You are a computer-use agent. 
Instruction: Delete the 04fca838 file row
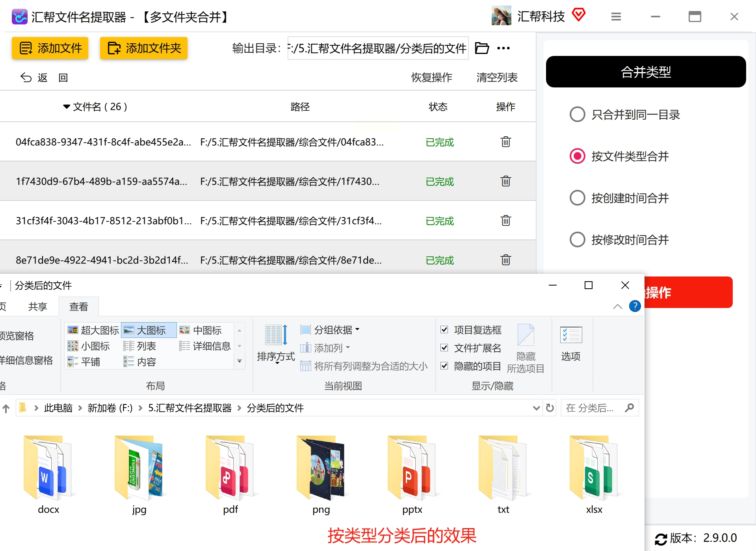(x=506, y=142)
